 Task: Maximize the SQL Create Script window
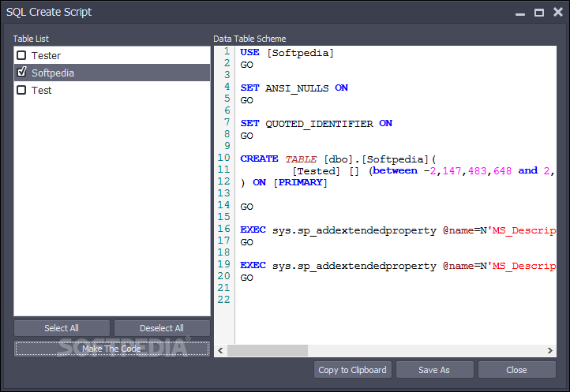(539, 13)
